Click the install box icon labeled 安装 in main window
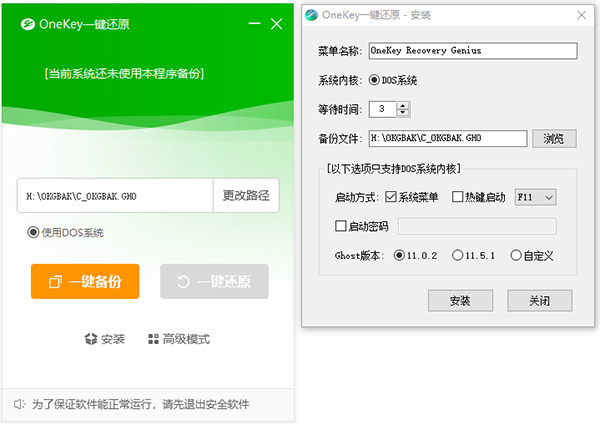The image size is (600, 425). click(91, 339)
